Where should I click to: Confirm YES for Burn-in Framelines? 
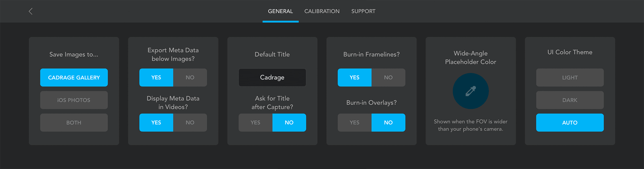354,77
